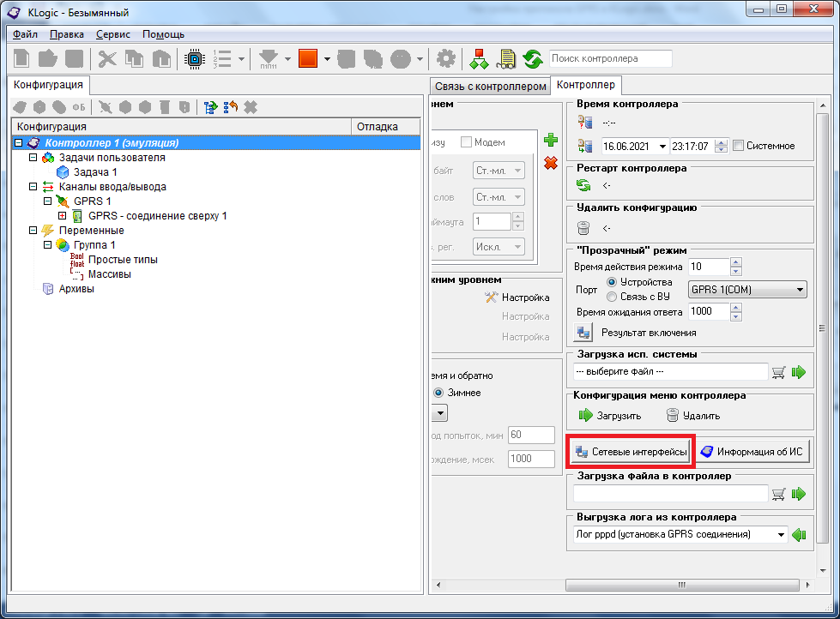Image resolution: width=840 pixels, height=619 pixels.
Task: Tick the Модем checkbox
Action: pyautogui.click(x=467, y=142)
